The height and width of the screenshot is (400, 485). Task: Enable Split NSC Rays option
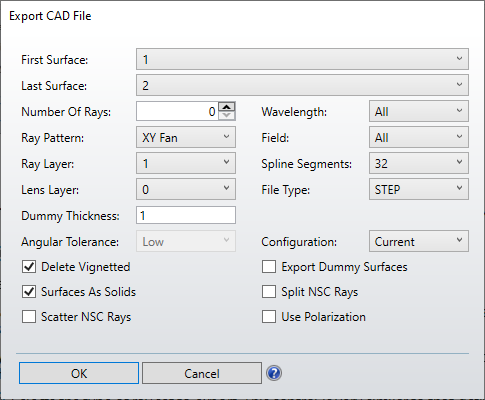269,292
